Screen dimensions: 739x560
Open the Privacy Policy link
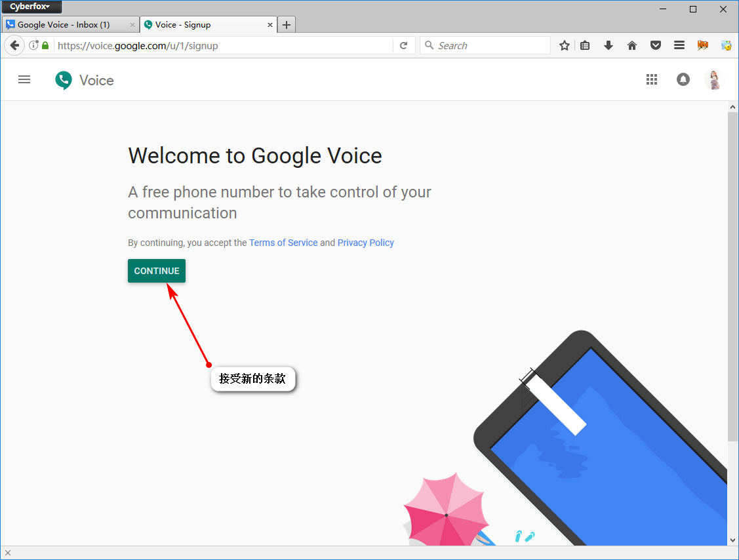tap(366, 243)
